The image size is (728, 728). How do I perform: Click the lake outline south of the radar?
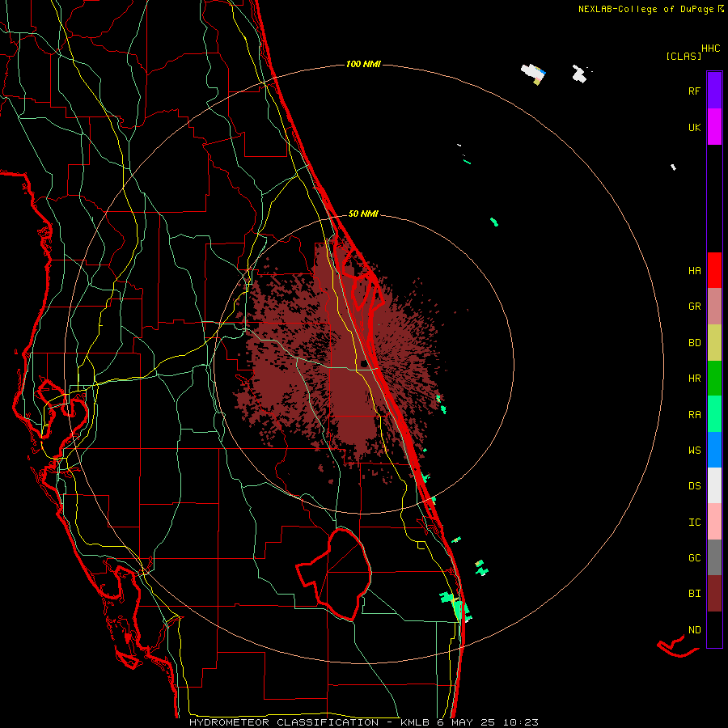tap(334, 574)
